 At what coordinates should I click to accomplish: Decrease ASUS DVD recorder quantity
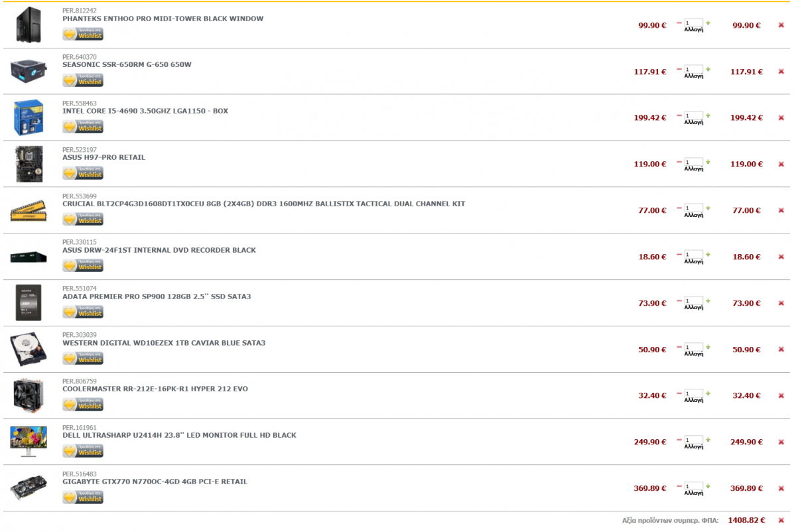(679, 255)
